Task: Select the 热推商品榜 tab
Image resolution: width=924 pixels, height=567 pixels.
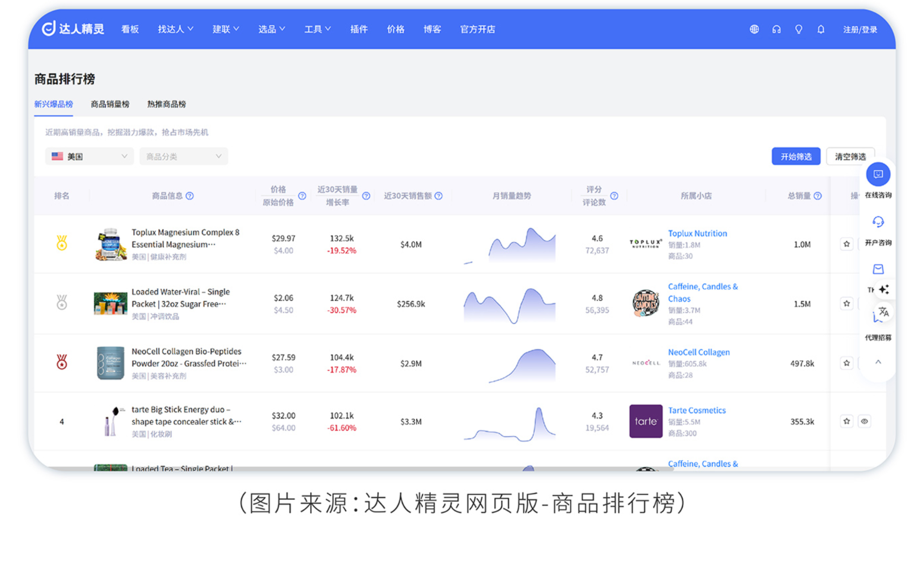Action: [x=166, y=104]
